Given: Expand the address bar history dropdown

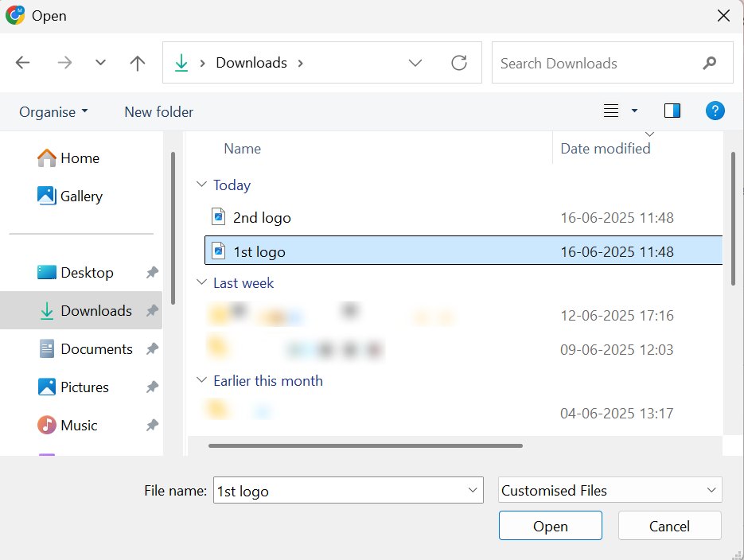Looking at the screenshot, I should [x=415, y=64].
